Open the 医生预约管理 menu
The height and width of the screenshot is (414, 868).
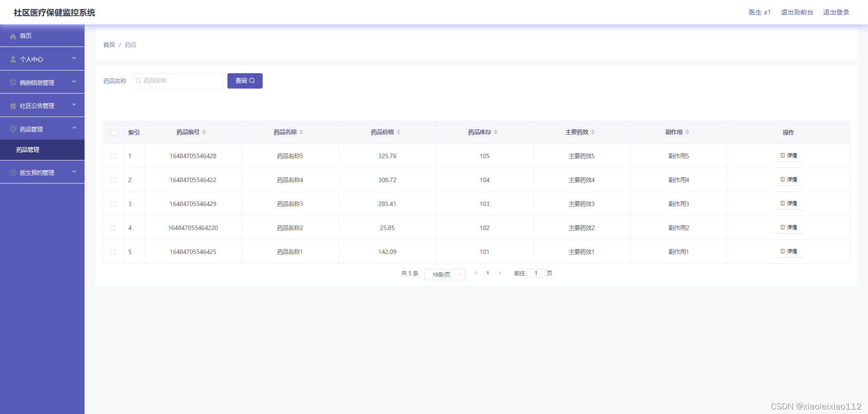pyautogui.click(x=42, y=172)
